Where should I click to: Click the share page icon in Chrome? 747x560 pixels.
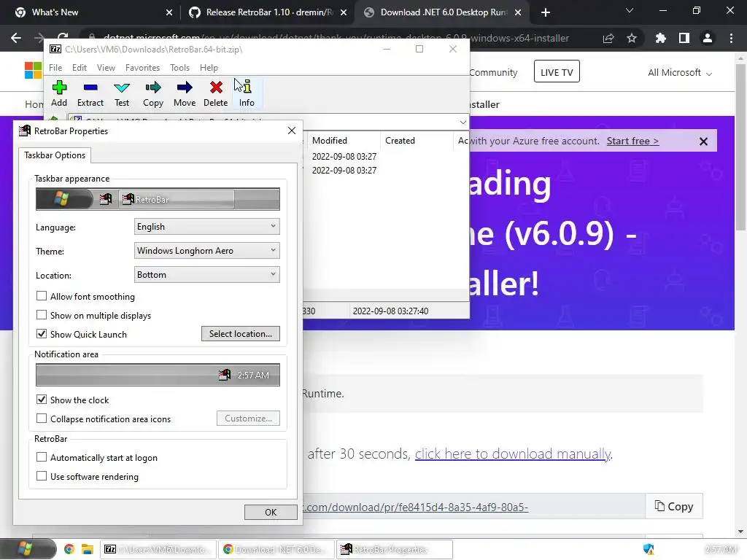608,38
